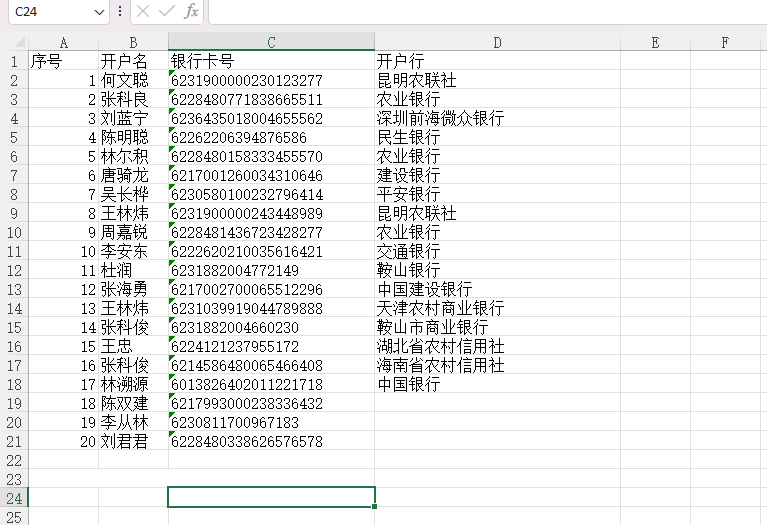Select the cell with name 唐骑龙

point(134,175)
